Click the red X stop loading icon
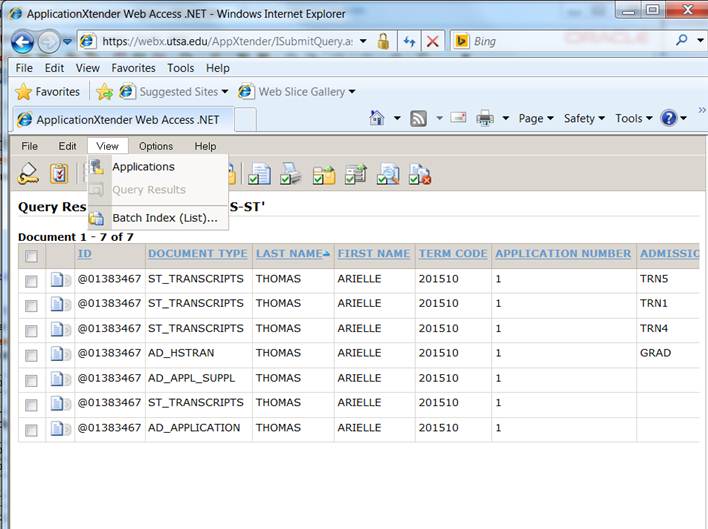708x529 pixels. point(433,41)
